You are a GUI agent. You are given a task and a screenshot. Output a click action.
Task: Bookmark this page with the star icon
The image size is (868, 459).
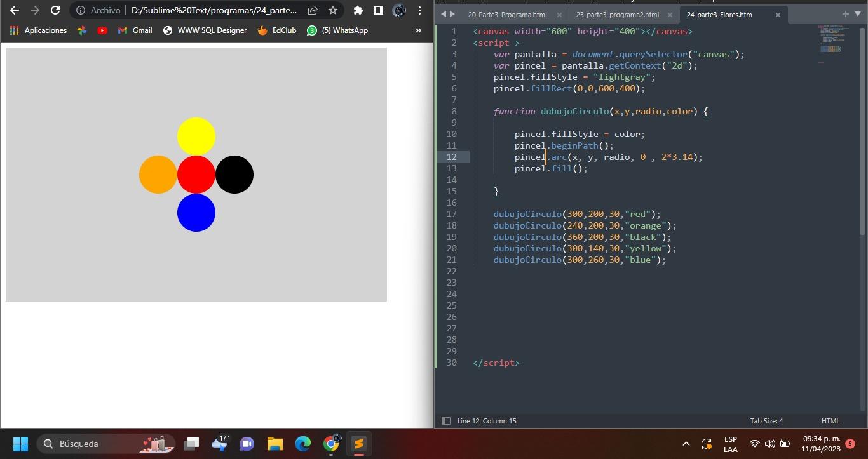[332, 10]
